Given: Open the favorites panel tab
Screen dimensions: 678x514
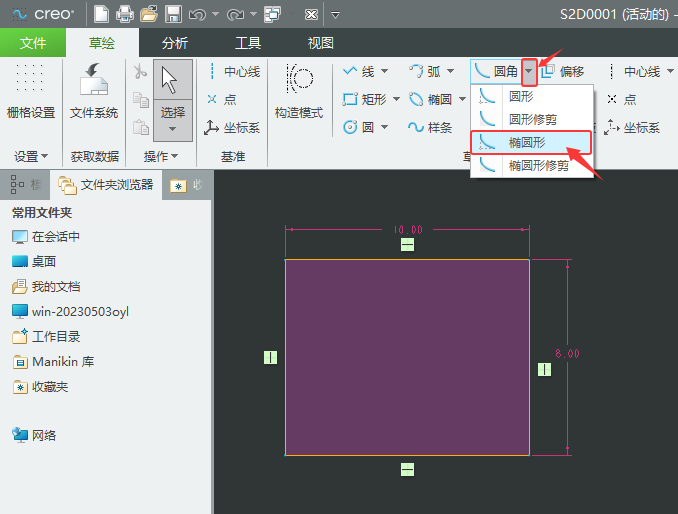Looking at the screenshot, I should point(186,185).
